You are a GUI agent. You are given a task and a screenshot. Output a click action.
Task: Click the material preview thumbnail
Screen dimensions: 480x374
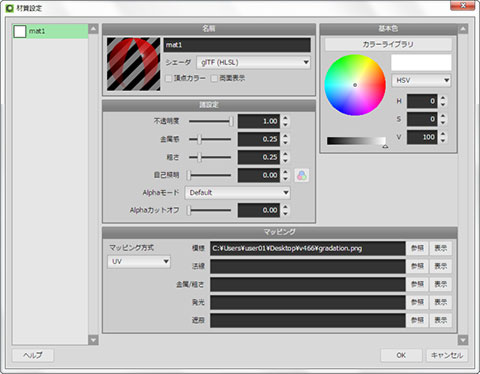click(x=133, y=64)
